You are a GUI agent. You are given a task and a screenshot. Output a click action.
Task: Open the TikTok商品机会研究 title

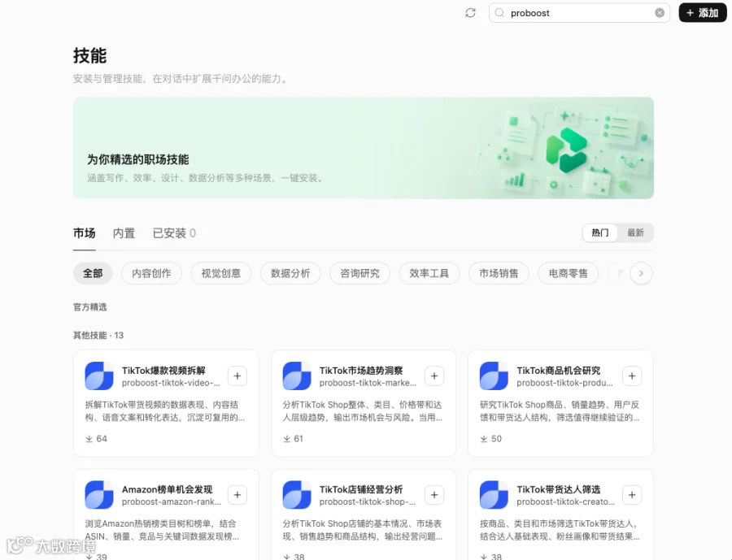pyautogui.click(x=558, y=371)
